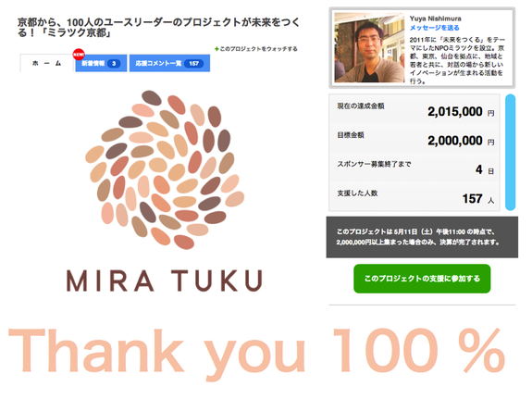
Task: Click the gray deadline notice box
Action: pyautogui.click(x=422, y=237)
